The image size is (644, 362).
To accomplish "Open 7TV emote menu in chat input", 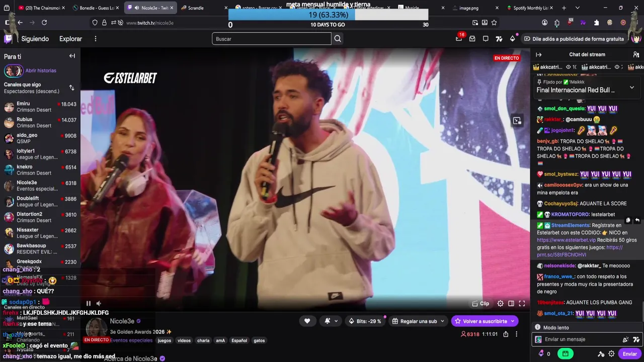I will 636,339.
